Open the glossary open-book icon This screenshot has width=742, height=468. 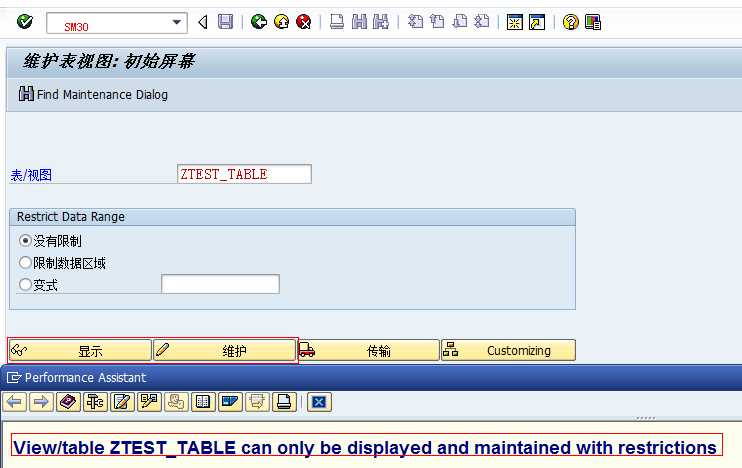[203, 402]
